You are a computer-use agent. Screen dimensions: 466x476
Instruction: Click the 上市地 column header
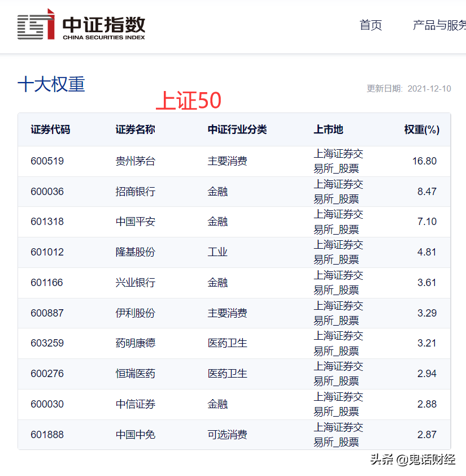(328, 129)
